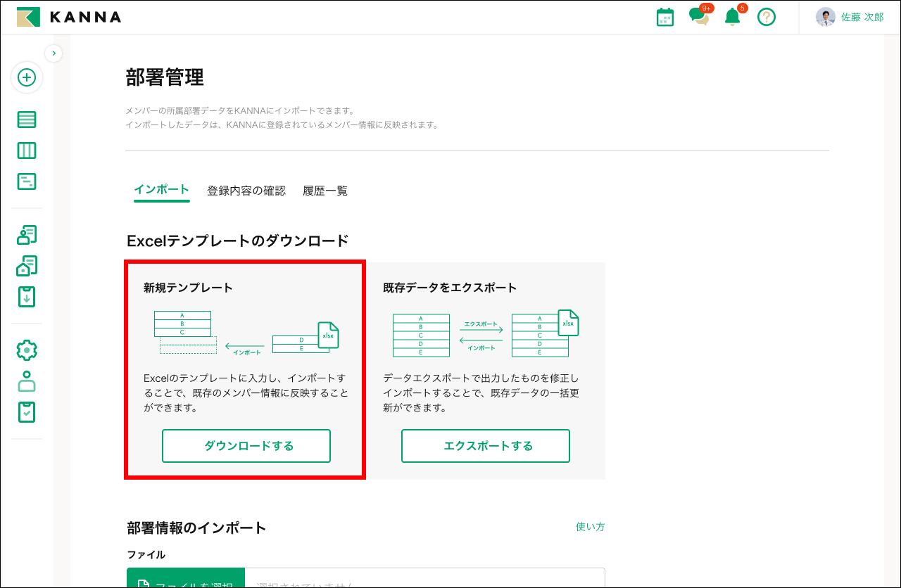Open help with the question mark icon

pyautogui.click(x=766, y=16)
